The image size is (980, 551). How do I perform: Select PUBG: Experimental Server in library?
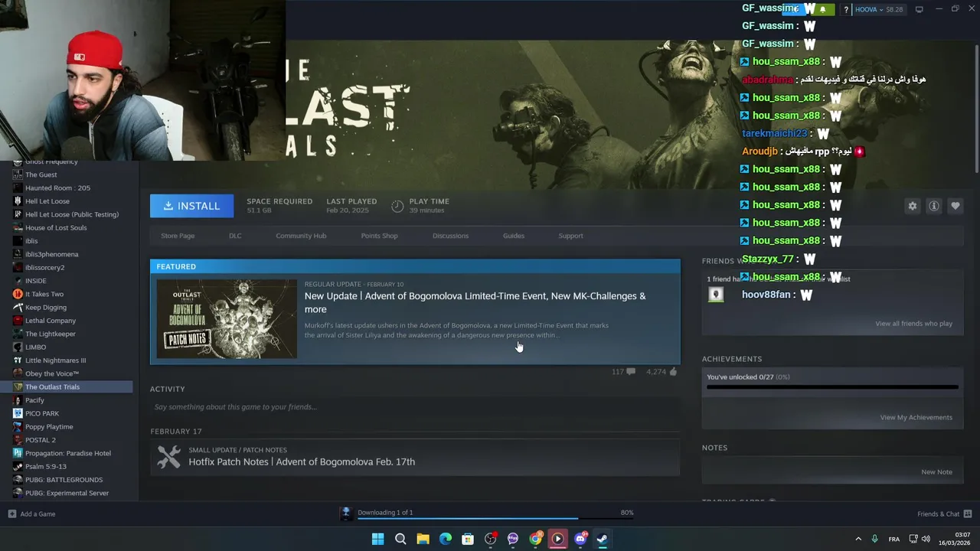tap(67, 493)
